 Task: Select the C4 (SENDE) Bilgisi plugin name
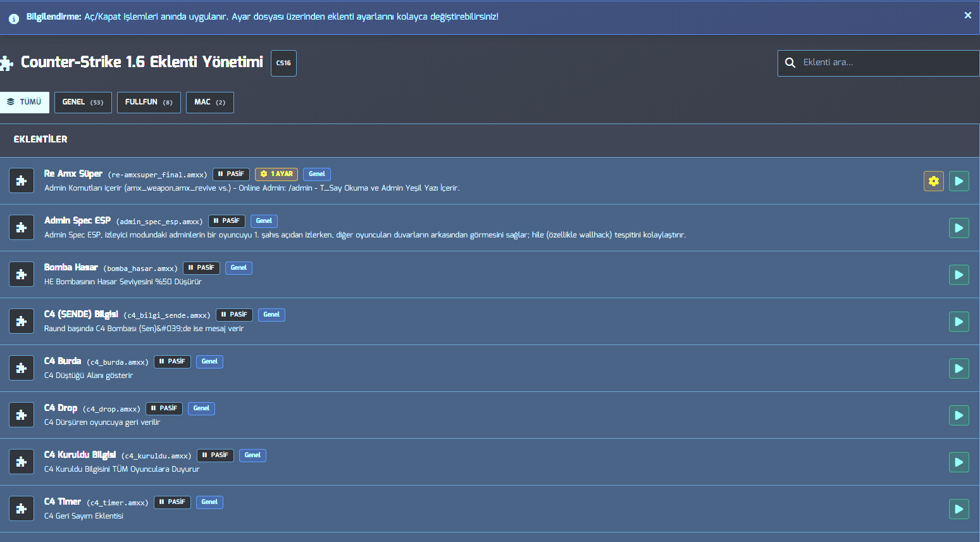pos(81,314)
